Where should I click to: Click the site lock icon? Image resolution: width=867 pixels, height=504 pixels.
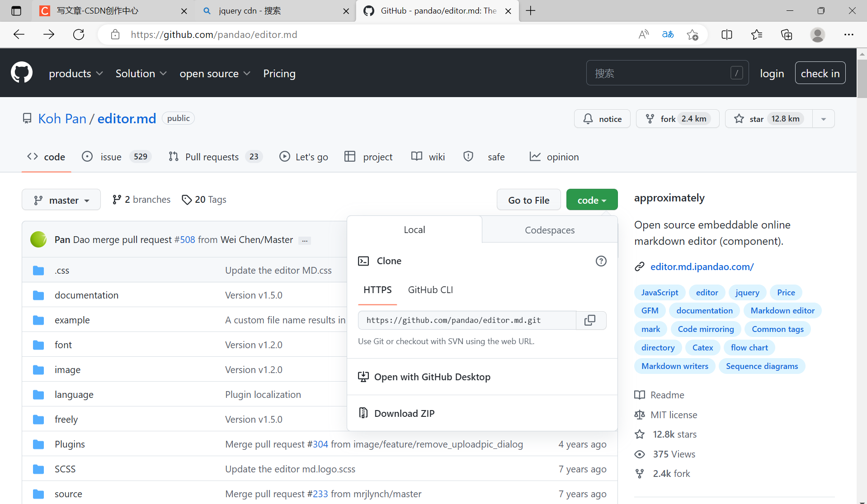pyautogui.click(x=115, y=35)
